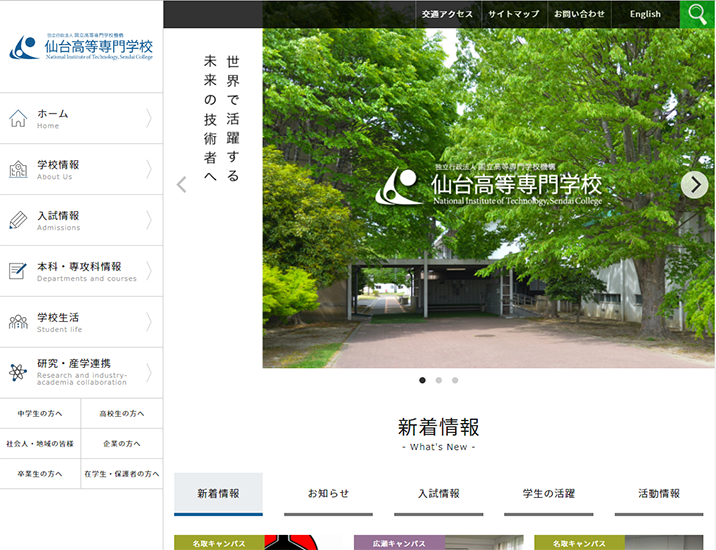Open the 高校生の方へ link
The image size is (716, 550).
tap(122, 413)
